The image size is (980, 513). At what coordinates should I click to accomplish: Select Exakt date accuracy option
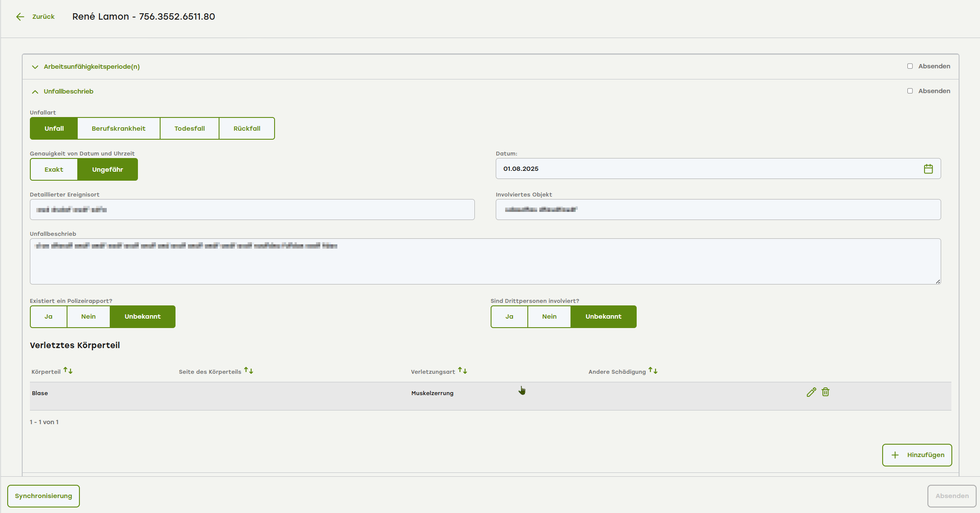click(54, 170)
